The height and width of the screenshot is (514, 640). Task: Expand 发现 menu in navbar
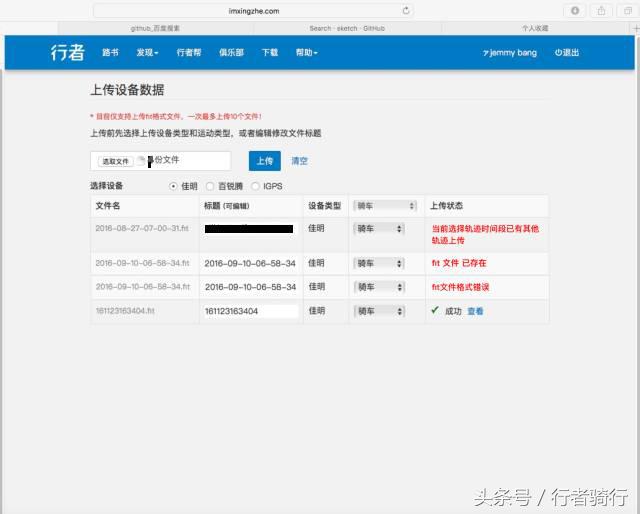coord(147,53)
